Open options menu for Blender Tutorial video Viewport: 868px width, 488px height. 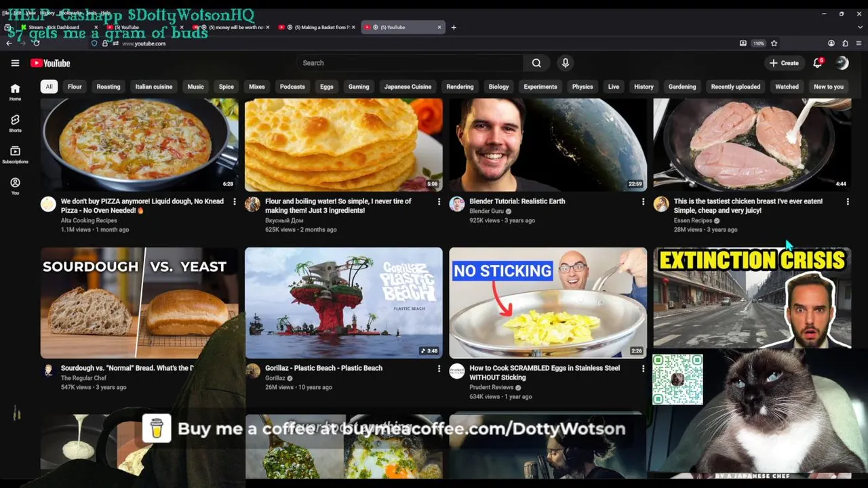pos(643,201)
